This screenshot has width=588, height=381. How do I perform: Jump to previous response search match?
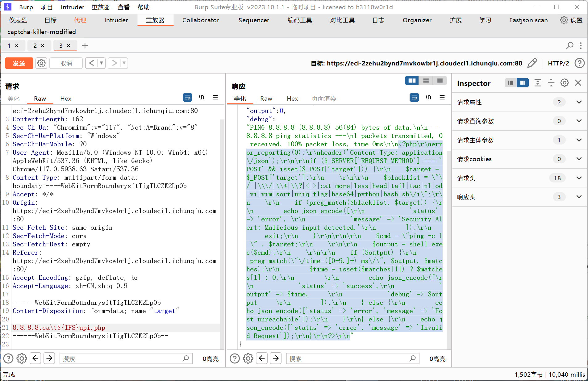pos(262,358)
